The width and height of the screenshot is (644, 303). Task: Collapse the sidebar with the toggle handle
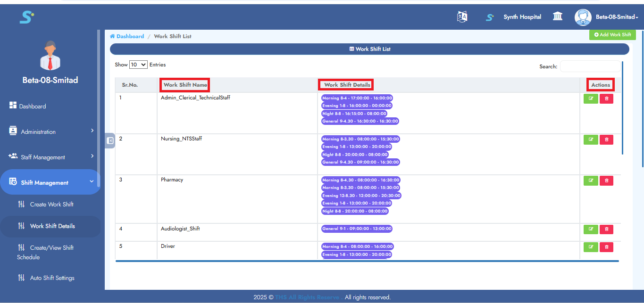point(110,140)
